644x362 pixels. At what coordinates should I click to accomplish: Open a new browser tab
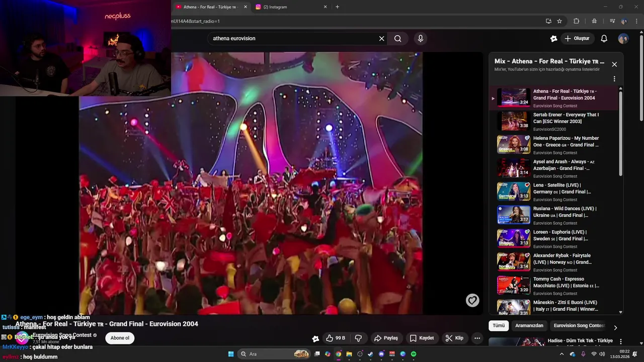337,7
